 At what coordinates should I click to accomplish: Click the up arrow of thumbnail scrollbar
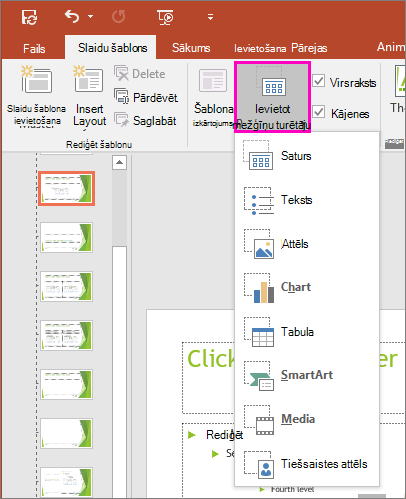119,163
